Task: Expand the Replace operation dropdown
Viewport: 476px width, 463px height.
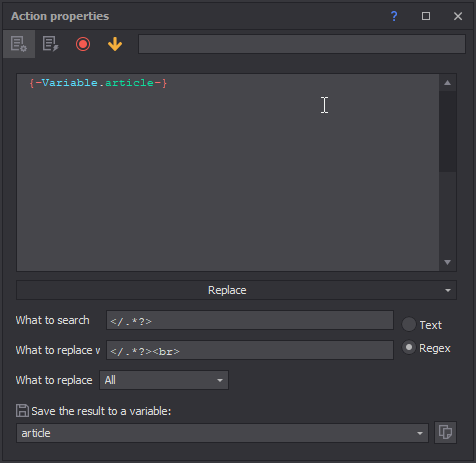Action: tap(236, 290)
